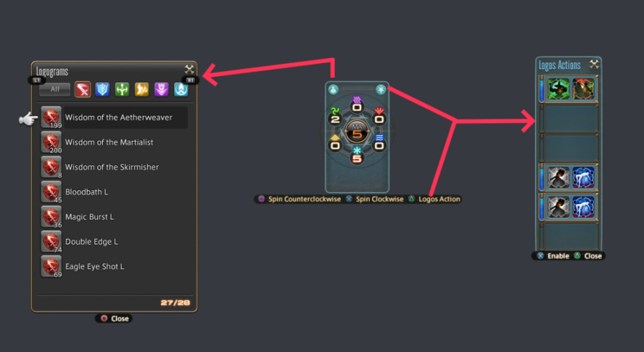Select the Magic Burst L text label

coord(89,217)
